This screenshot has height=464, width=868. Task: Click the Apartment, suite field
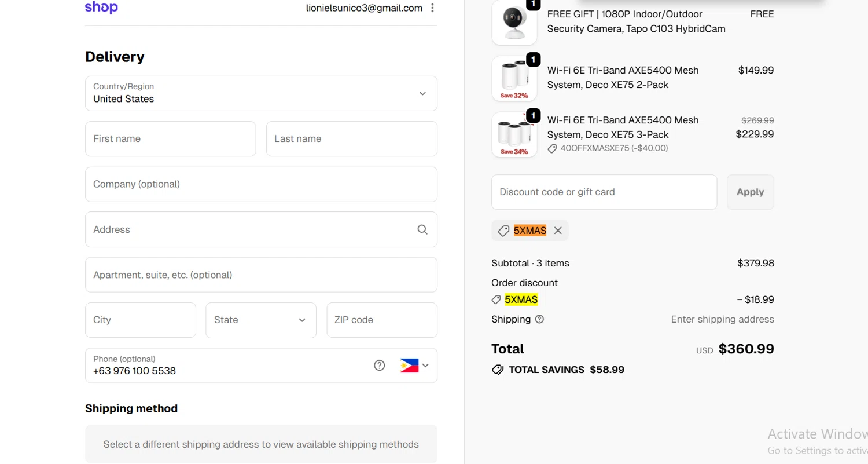261,275
